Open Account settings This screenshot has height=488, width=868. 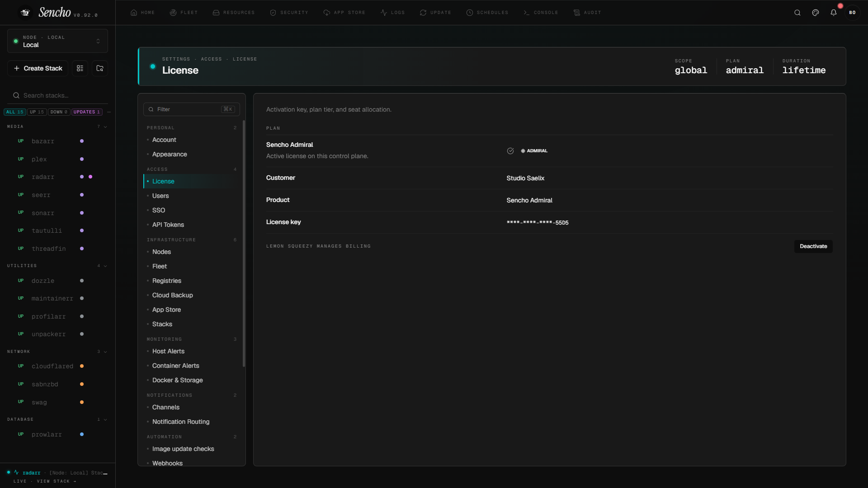(x=192, y=140)
